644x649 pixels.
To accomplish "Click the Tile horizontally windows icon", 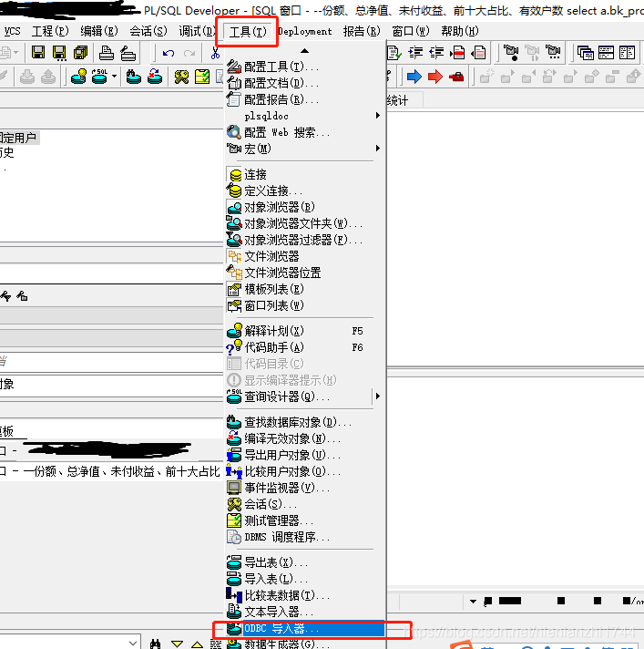I will click(x=606, y=53).
